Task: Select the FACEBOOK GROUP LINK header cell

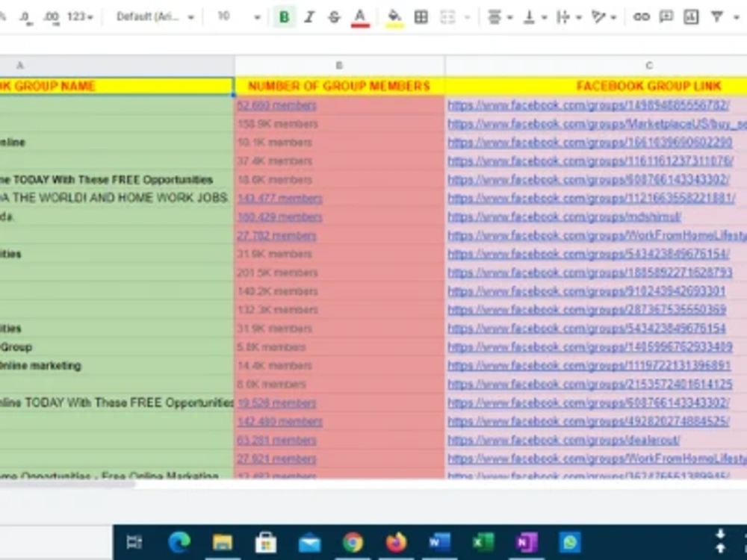Action: click(x=596, y=86)
